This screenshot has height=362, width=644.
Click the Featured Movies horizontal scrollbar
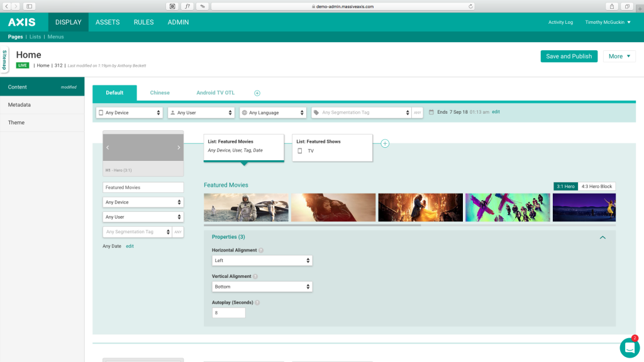point(312,224)
